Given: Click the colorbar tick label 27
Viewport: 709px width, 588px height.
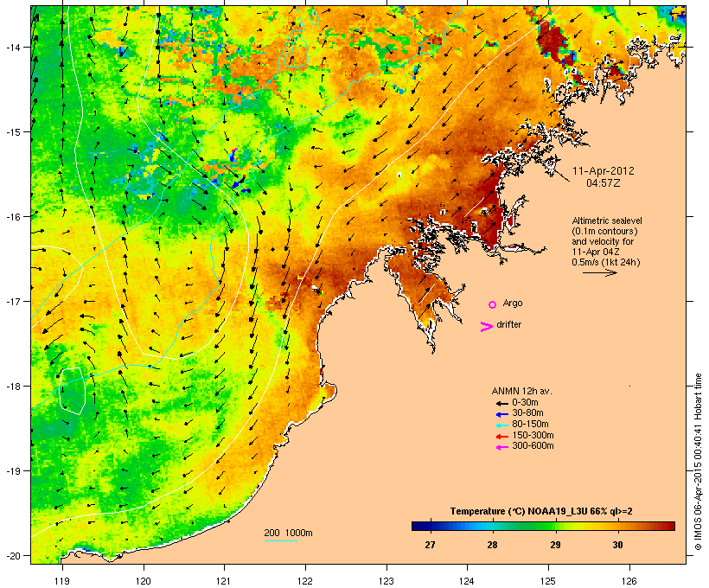Looking at the screenshot, I should pos(430,545).
